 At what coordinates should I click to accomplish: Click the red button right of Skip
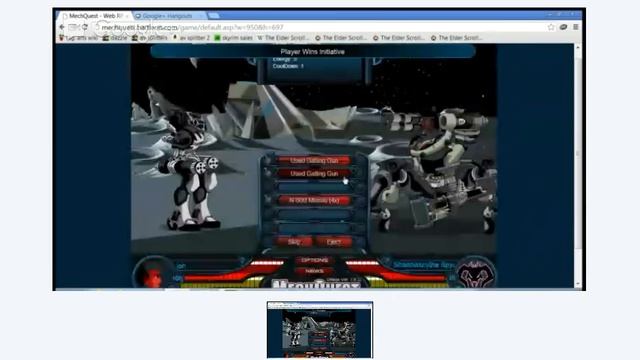click(x=333, y=242)
